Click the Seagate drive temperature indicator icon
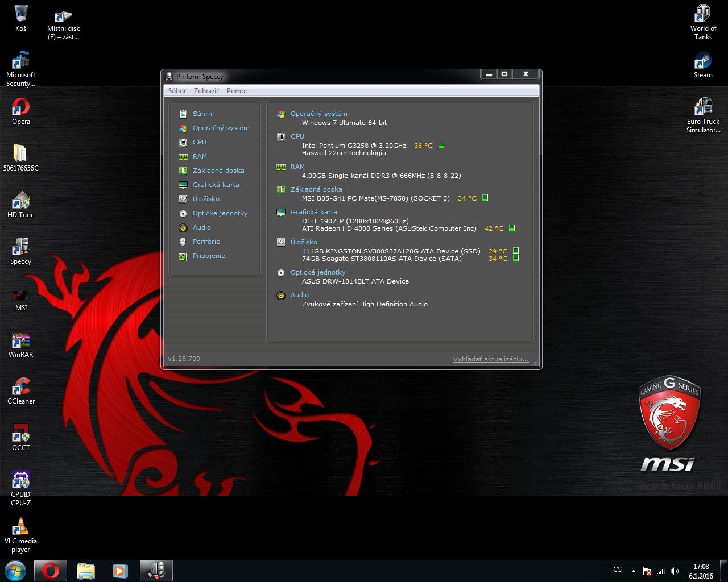The width and height of the screenshot is (728, 582). [516, 258]
